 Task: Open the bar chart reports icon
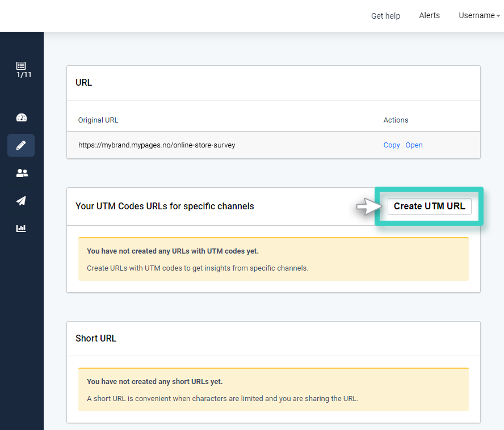pyautogui.click(x=21, y=229)
